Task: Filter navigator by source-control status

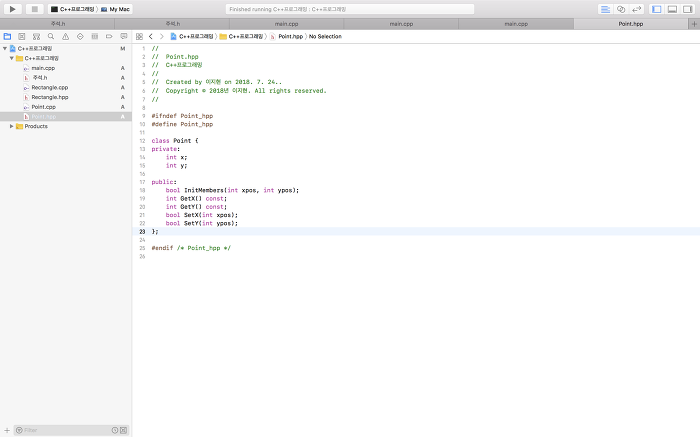Action: [x=123, y=430]
